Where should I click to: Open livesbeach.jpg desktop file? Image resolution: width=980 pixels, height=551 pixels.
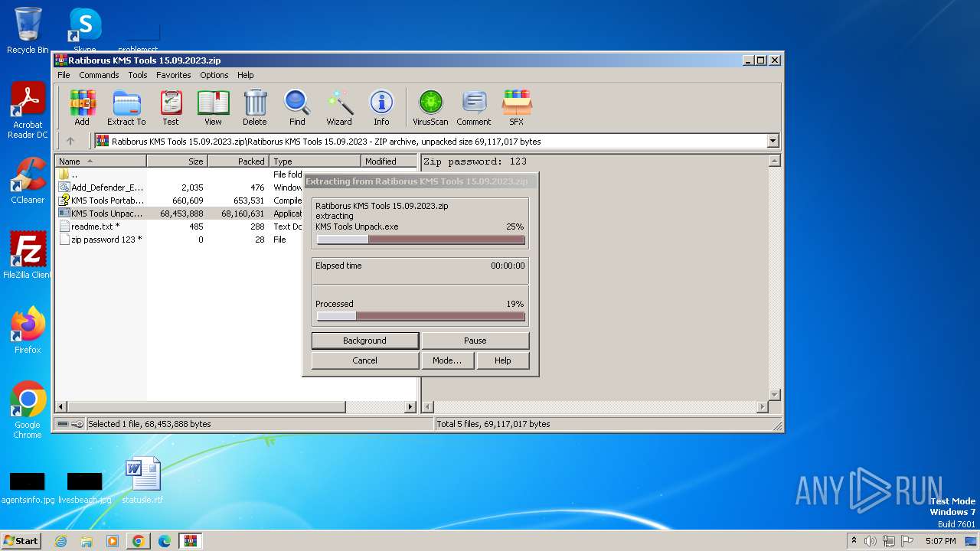[85, 488]
